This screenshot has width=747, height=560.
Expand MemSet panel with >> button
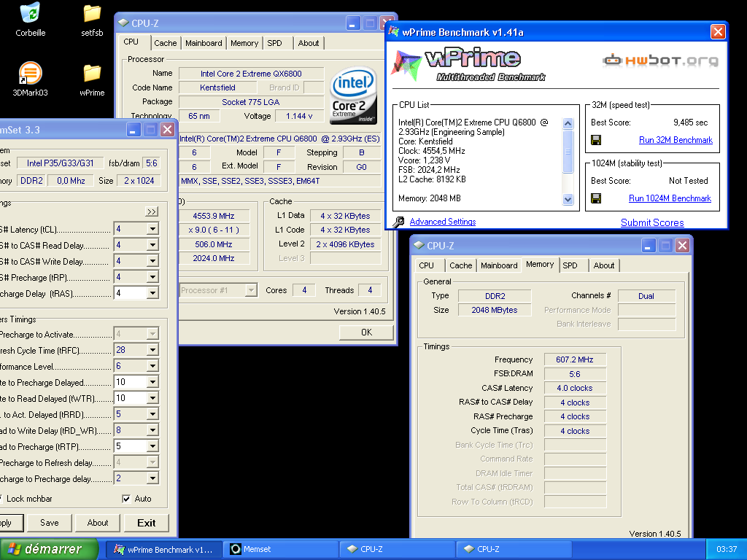coord(152,211)
